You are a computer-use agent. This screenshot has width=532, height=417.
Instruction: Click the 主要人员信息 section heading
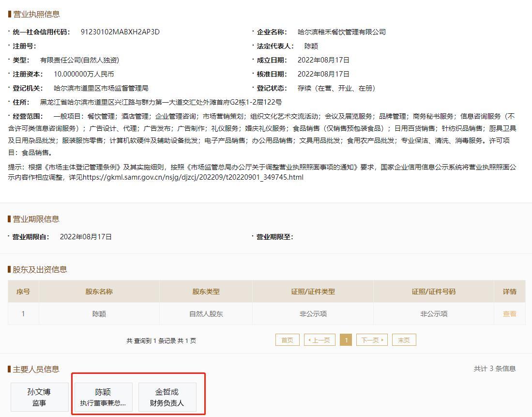coord(36,370)
